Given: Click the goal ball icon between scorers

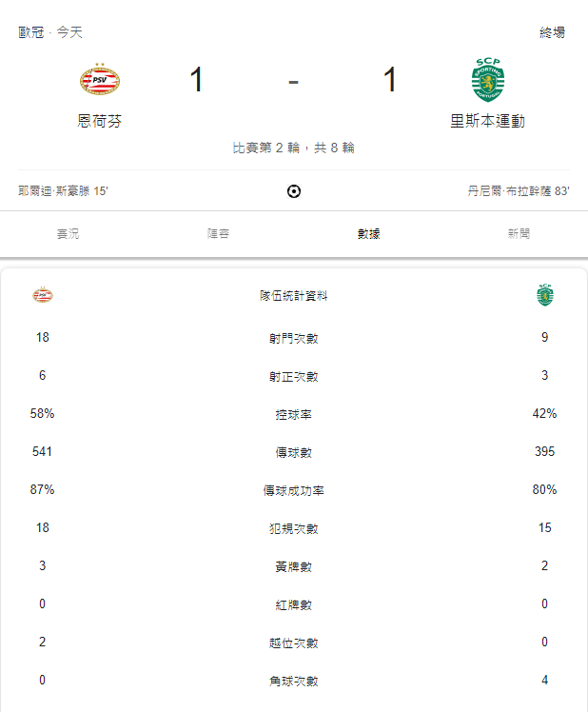Looking at the screenshot, I should pos(294,191).
